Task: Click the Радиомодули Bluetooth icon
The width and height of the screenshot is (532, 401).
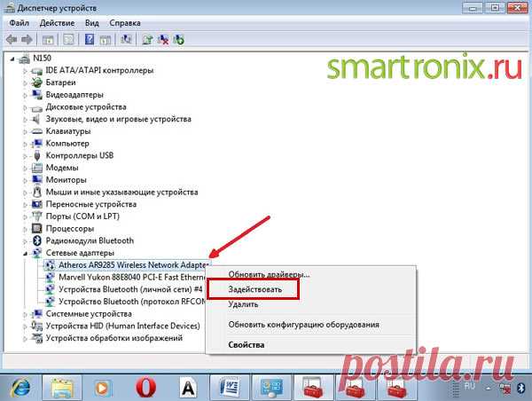Action: point(36,240)
